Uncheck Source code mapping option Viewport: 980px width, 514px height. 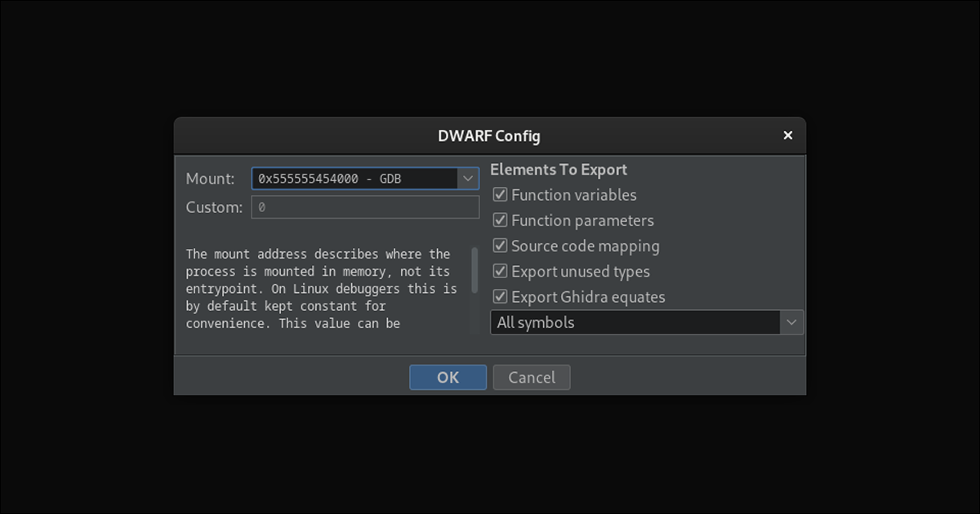click(x=501, y=246)
